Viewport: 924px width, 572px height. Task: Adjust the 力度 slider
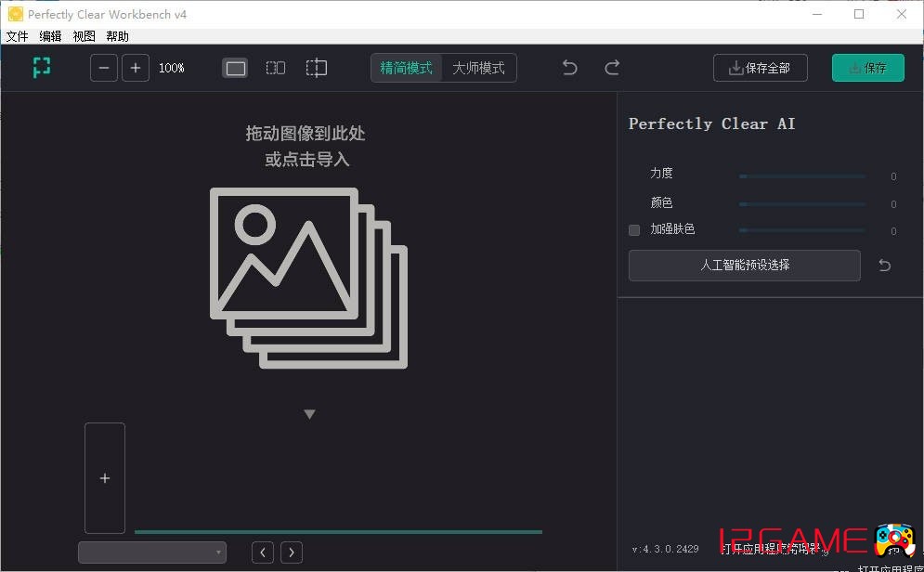[x=802, y=175]
